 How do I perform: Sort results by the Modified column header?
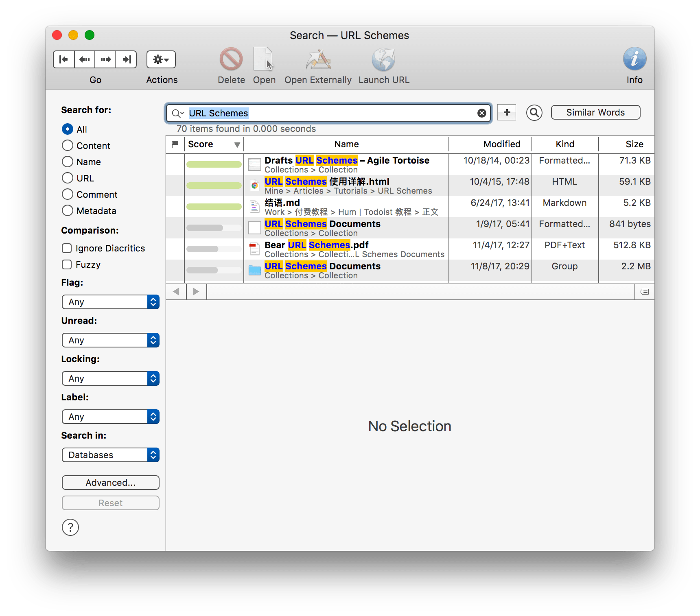(x=501, y=144)
